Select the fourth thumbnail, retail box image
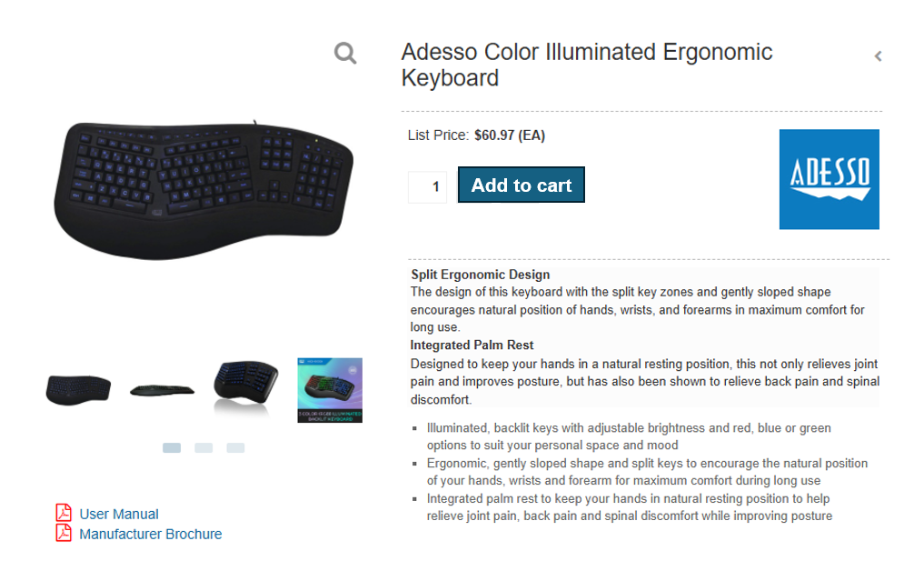The image size is (924, 571). [329, 389]
